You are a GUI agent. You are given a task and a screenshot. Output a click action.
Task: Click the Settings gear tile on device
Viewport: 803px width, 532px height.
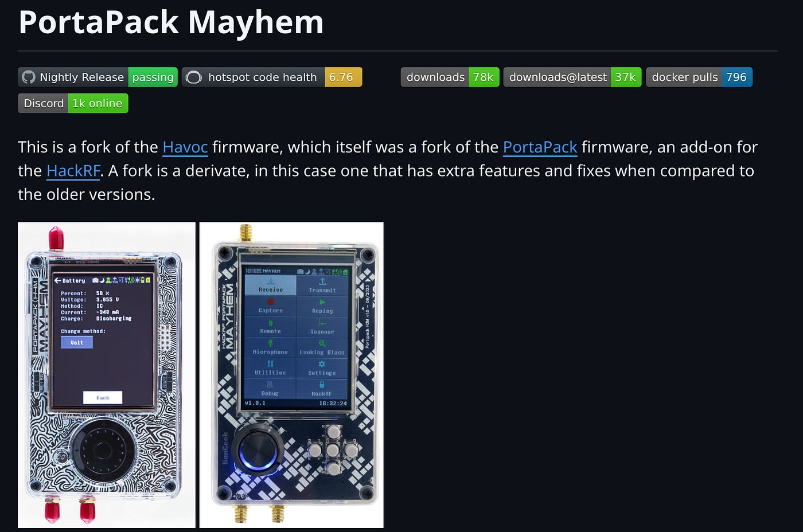322,368
